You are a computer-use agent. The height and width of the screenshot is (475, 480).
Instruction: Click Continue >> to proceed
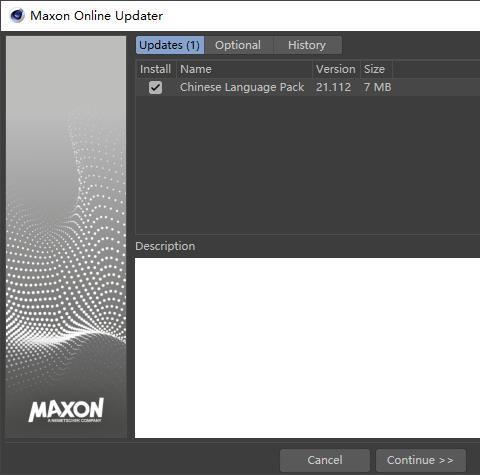click(x=421, y=460)
